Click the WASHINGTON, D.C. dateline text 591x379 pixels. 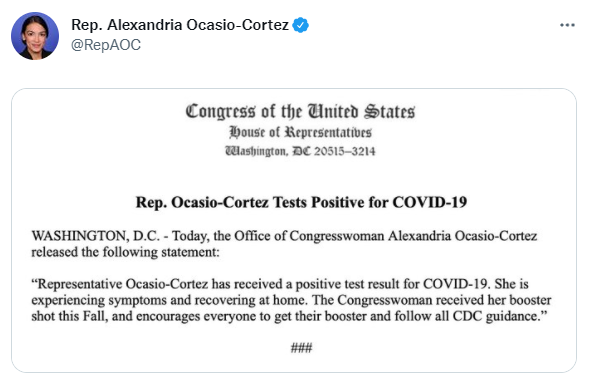(96, 236)
